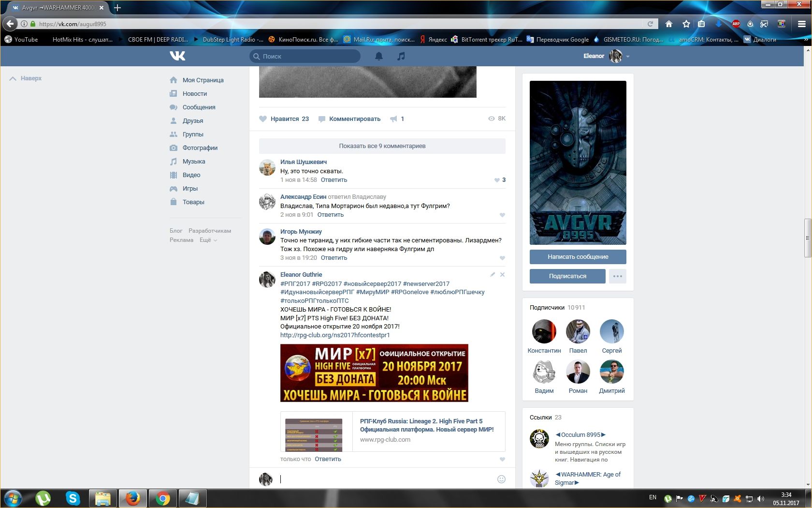Show all 9 comments
The image size is (812, 508).
click(x=382, y=146)
